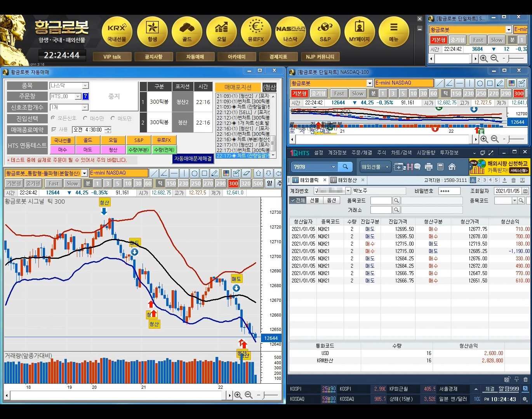Click the 자동매매문제해결 button
This screenshot has height=419, width=532.
(x=193, y=159)
